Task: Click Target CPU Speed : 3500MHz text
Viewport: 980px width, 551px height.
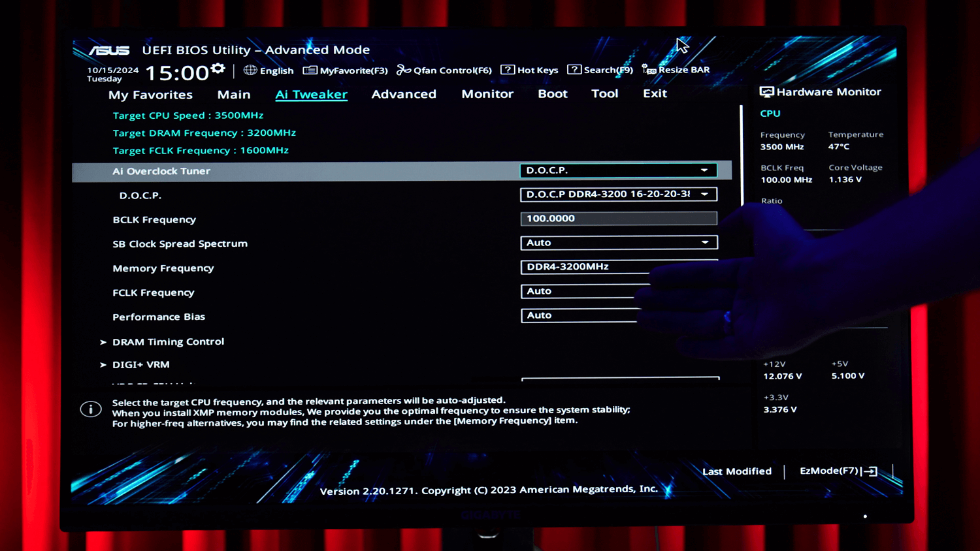Action: coord(188,116)
